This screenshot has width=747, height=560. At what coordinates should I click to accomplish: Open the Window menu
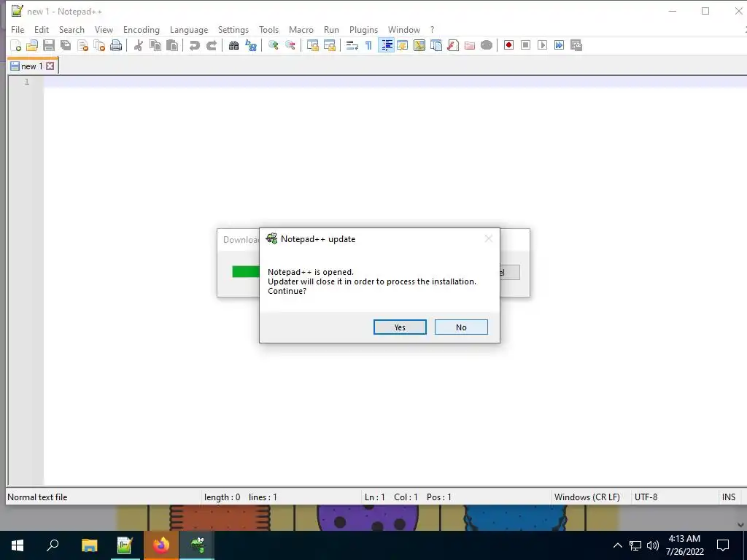click(404, 29)
